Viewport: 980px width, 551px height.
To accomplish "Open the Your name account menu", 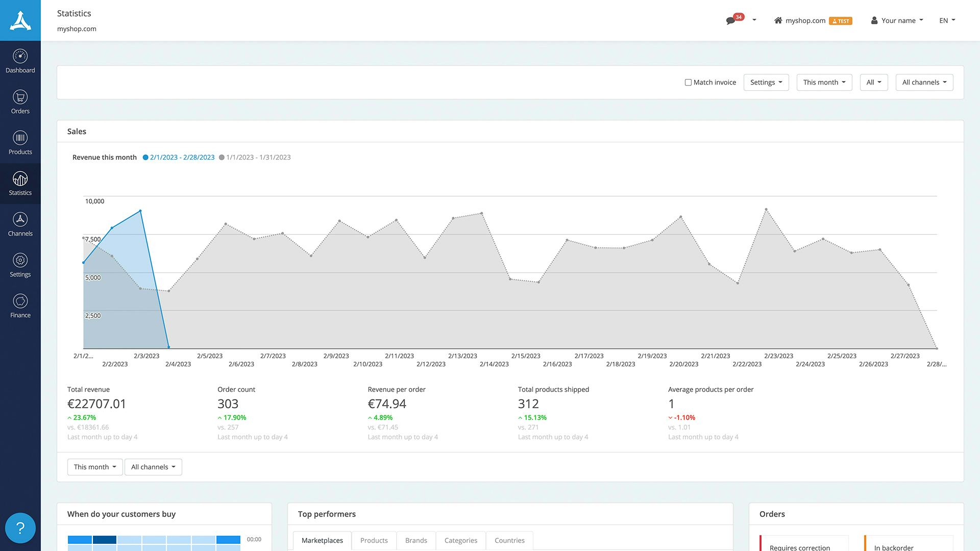I will pos(897,21).
